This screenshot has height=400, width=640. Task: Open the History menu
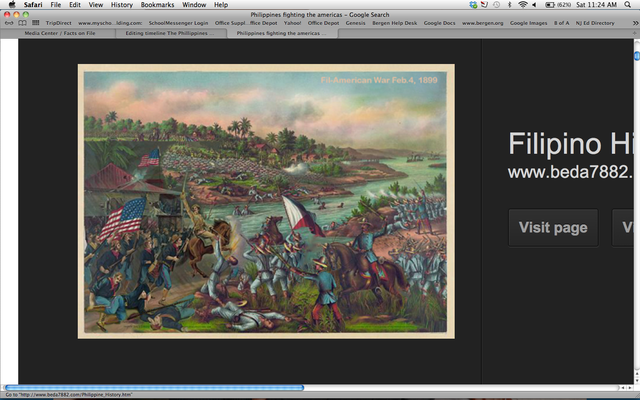tap(122, 5)
